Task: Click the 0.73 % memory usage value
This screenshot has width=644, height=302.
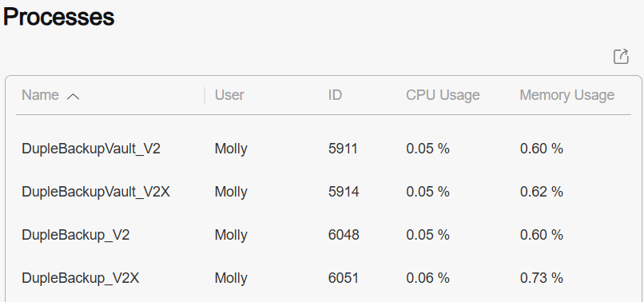Action: click(541, 278)
